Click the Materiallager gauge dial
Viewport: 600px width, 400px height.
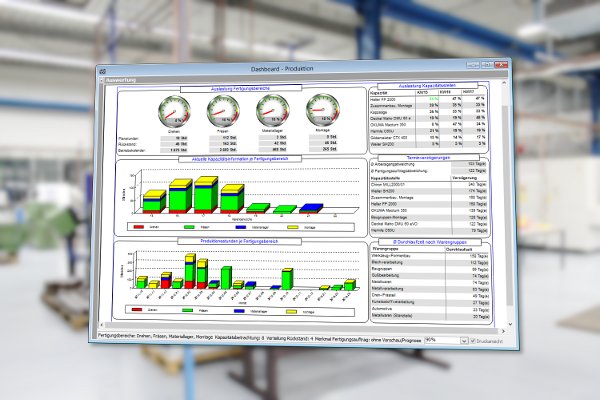tap(273, 110)
